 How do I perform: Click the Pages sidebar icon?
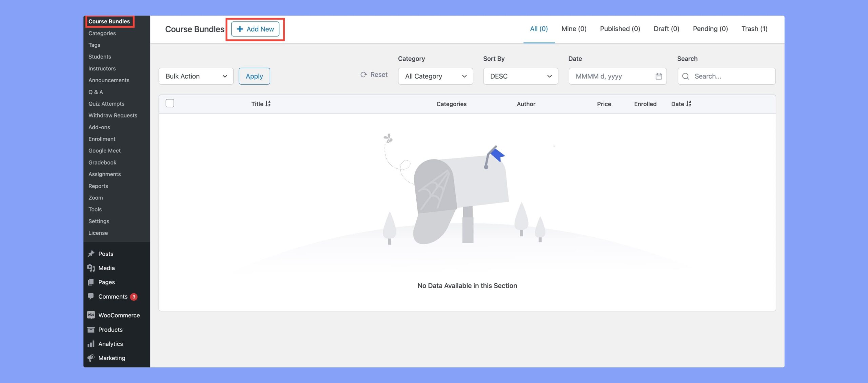tap(90, 282)
